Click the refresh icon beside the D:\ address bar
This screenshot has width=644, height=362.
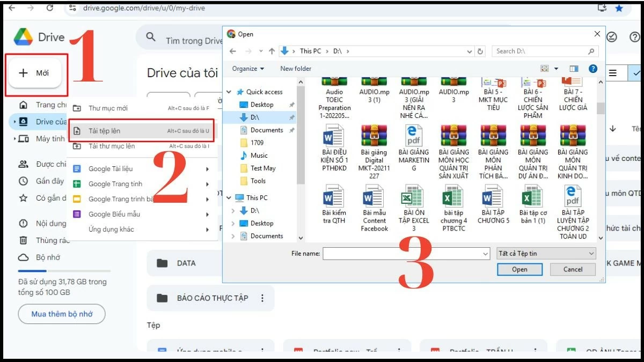pos(480,51)
